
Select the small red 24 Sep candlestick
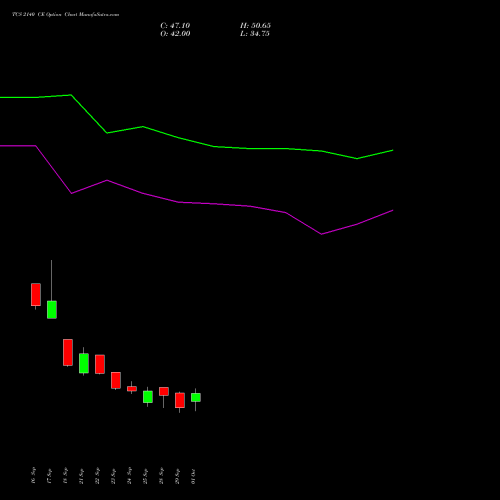(x=132, y=389)
